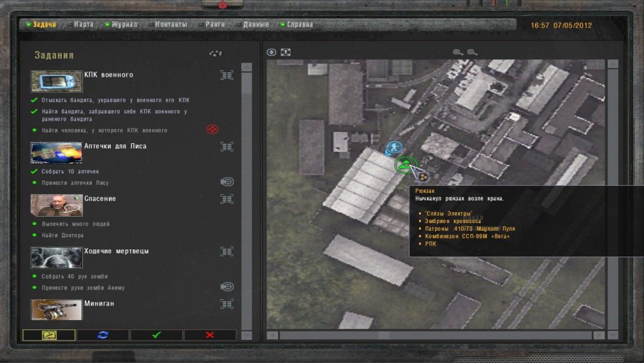Viewport: 644px width, 363px height.
Task: Select objective Найти человека, у которого КПК
Action: coord(104,130)
